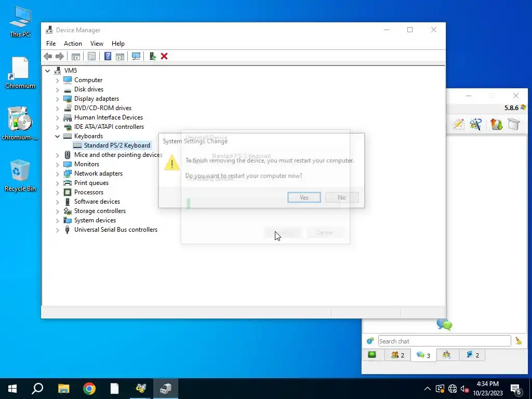532x399 pixels.
Task: Open File Explorer from taskbar
Action: tap(63, 389)
